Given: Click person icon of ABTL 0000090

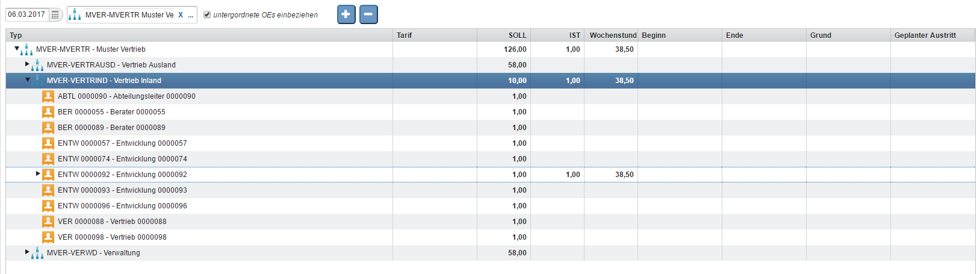Looking at the screenshot, I should pos(48,96).
